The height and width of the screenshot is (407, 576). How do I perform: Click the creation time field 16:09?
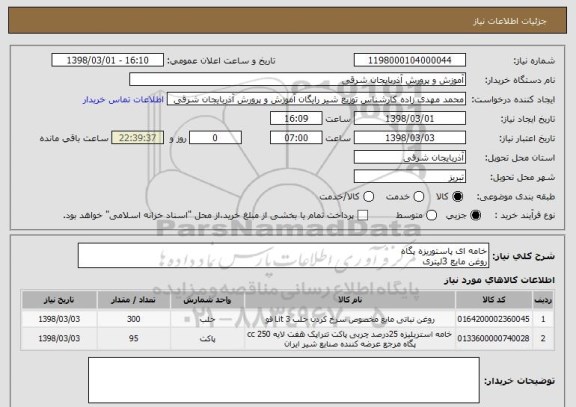[x=296, y=118]
